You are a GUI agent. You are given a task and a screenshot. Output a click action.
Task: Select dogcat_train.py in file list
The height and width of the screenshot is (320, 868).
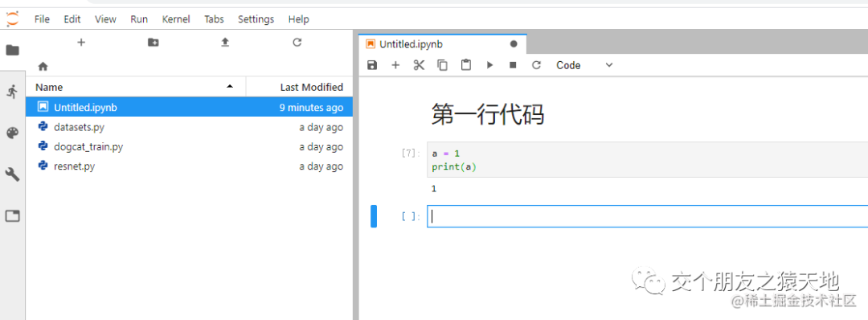pos(190,146)
